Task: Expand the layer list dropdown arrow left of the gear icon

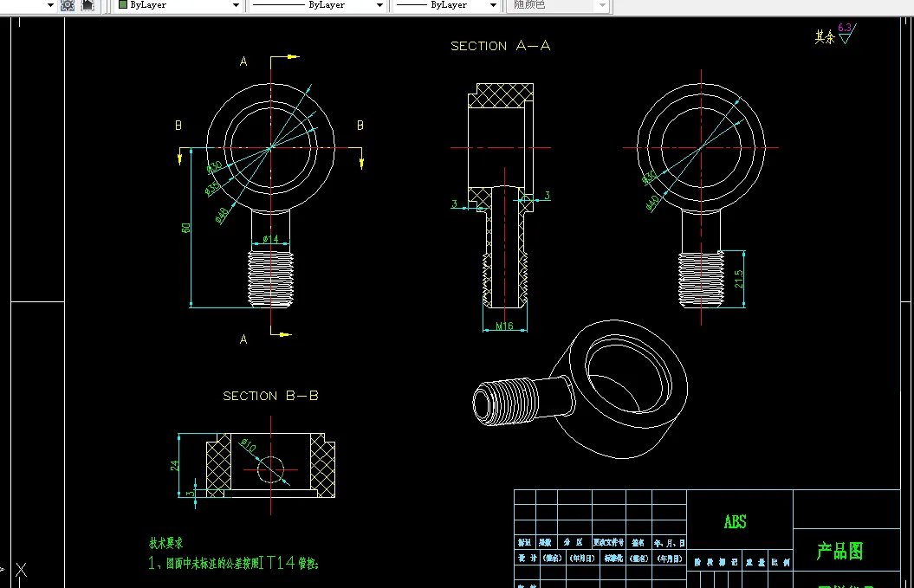Action: pos(50,5)
